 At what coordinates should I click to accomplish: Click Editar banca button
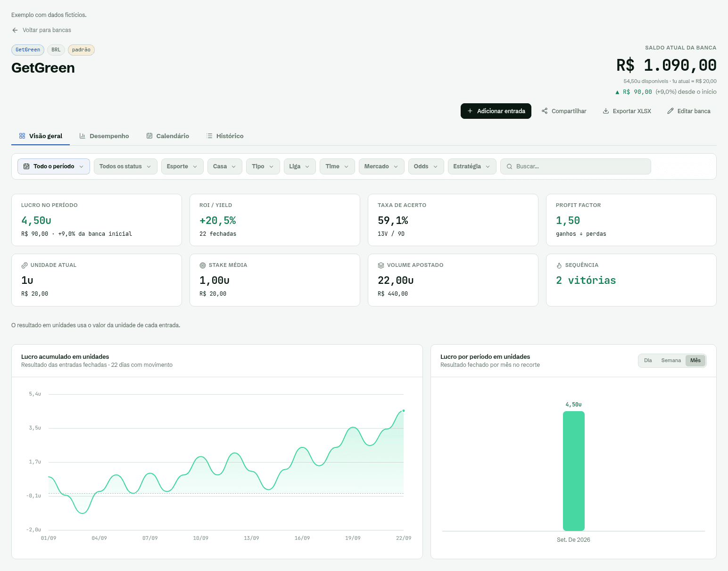click(689, 111)
